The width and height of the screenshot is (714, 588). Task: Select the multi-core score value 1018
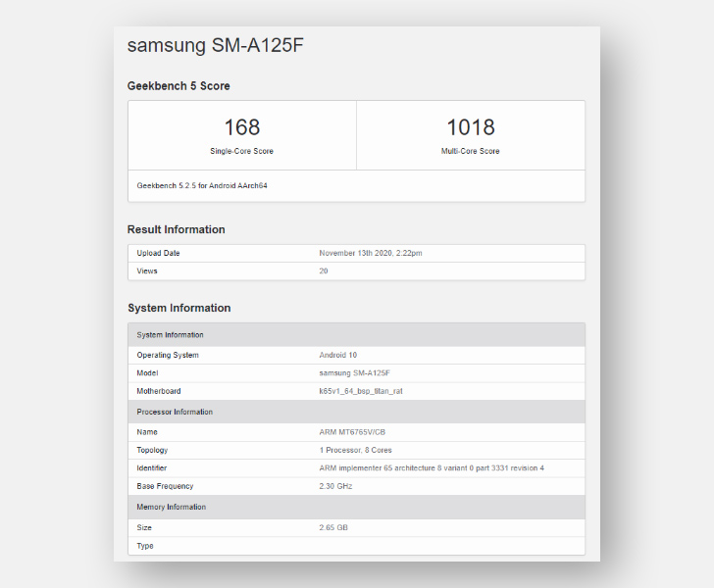[x=471, y=127]
